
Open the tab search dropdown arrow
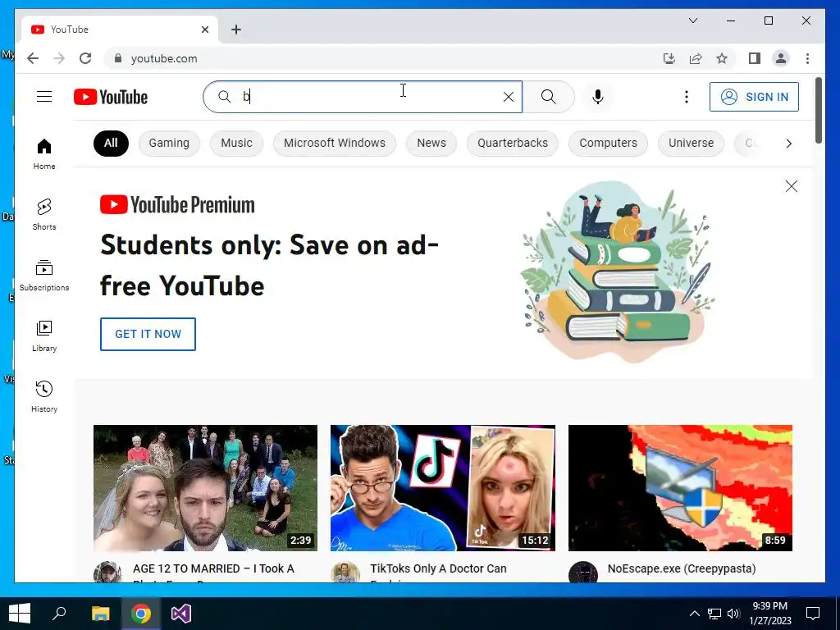coord(692,21)
